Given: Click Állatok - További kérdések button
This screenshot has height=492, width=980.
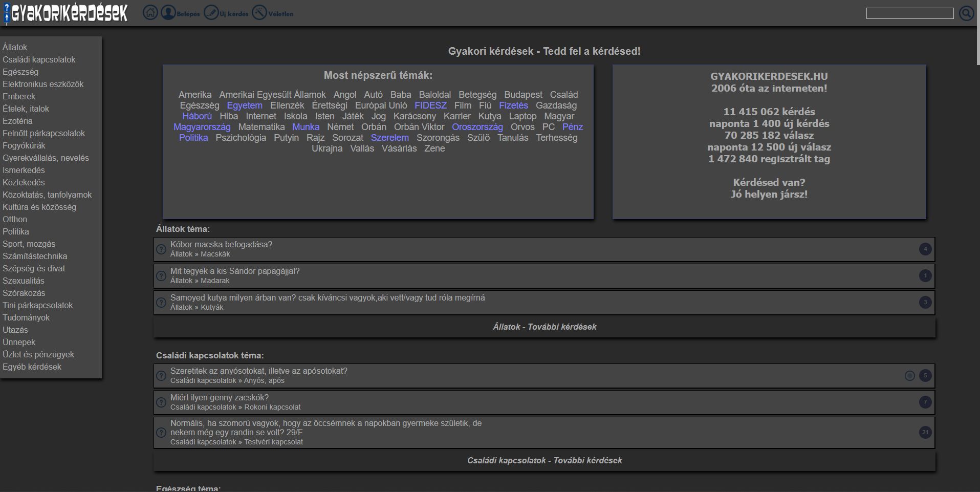Looking at the screenshot, I should pos(545,327).
